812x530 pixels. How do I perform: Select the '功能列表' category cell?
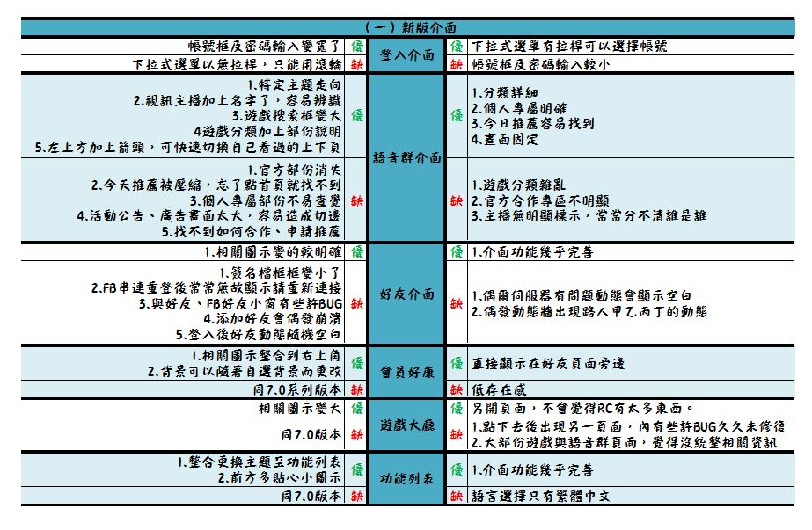click(406, 479)
